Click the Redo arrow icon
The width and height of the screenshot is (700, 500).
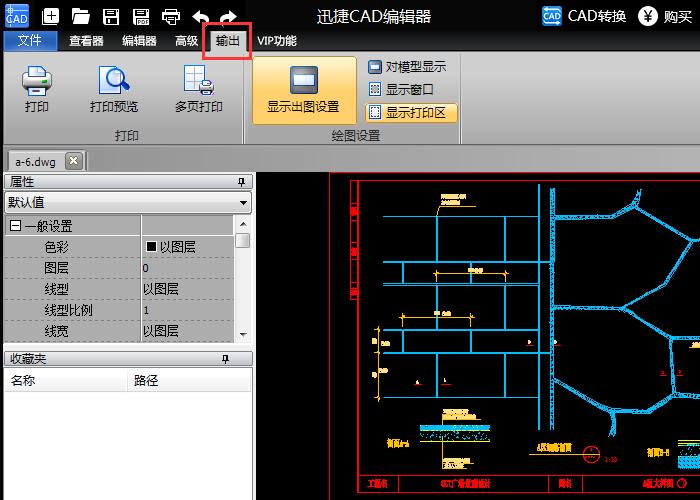tap(229, 16)
